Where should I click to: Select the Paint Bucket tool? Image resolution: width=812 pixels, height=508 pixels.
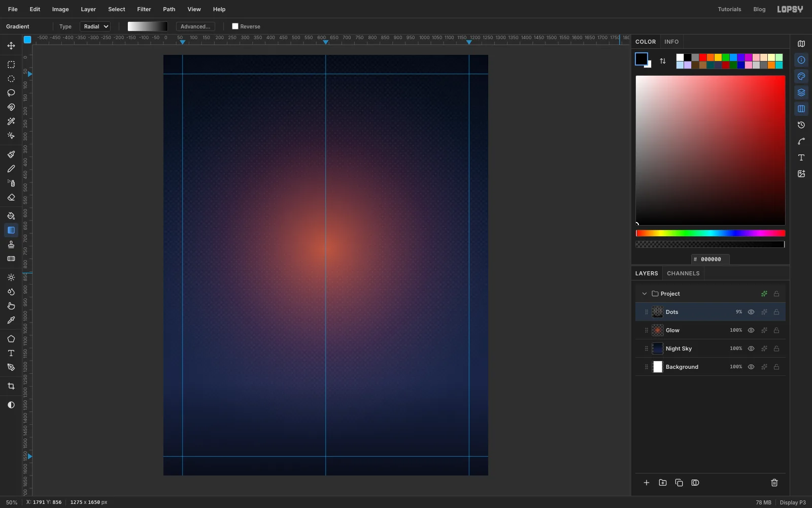[11, 216]
